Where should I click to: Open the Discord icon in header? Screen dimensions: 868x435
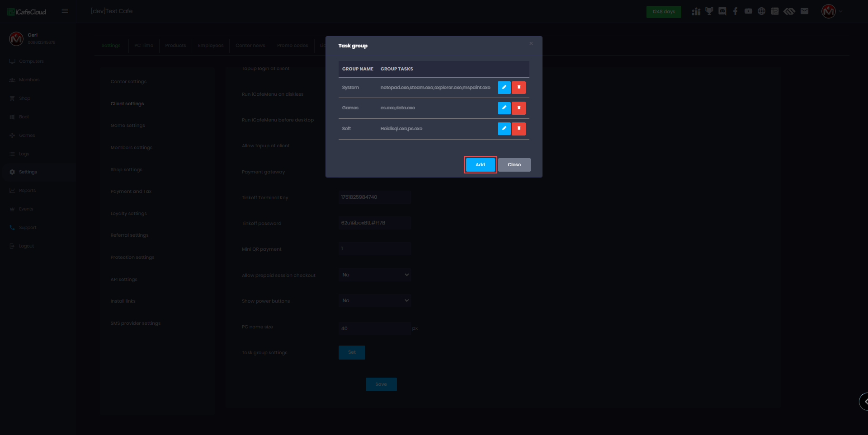point(722,11)
